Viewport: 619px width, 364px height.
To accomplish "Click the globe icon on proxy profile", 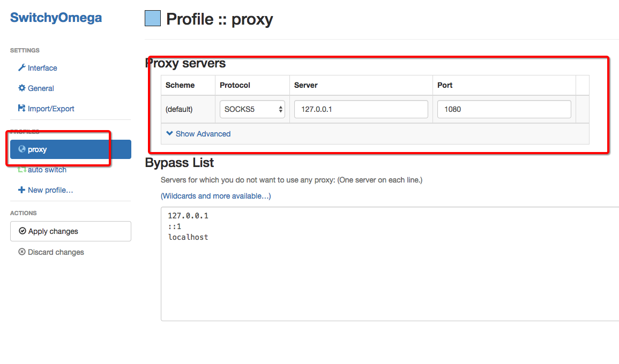I will tap(22, 149).
